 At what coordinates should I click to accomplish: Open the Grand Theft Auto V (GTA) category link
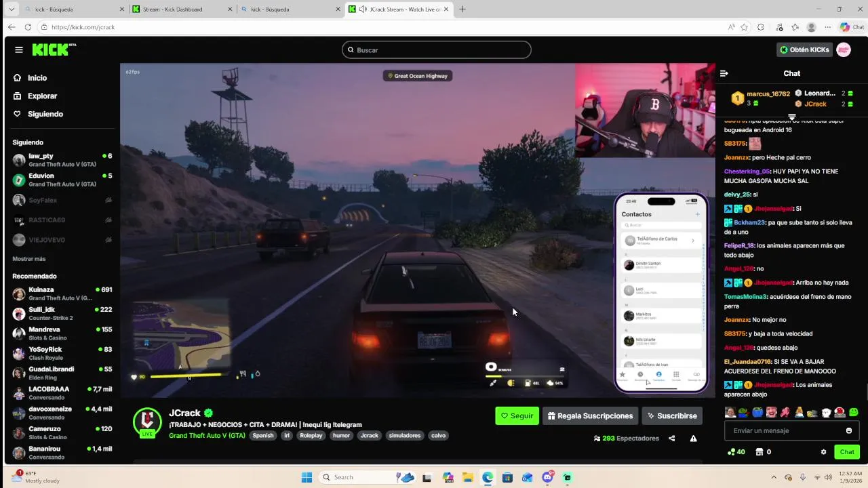[x=207, y=436]
